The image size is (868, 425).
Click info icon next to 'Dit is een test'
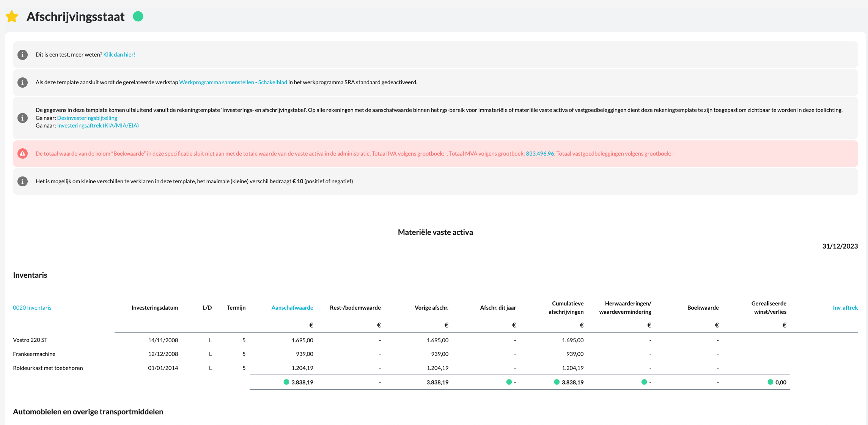(x=23, y=55)
